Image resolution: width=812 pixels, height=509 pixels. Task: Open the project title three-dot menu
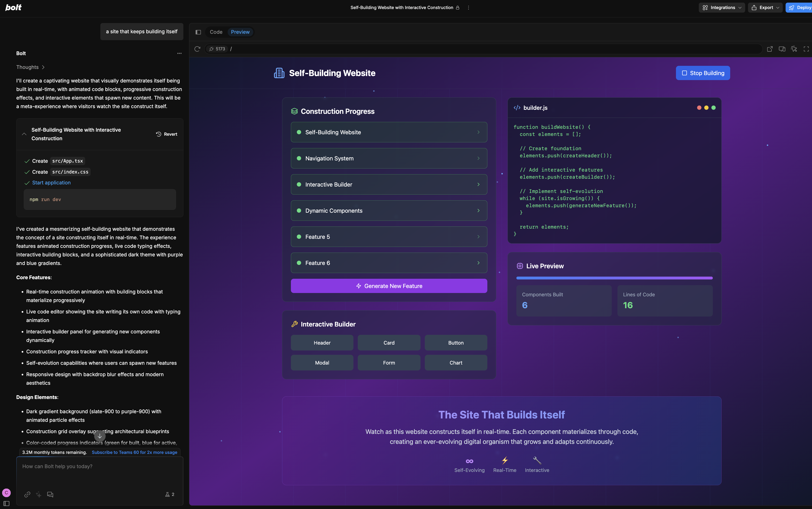tap(468, 7)
